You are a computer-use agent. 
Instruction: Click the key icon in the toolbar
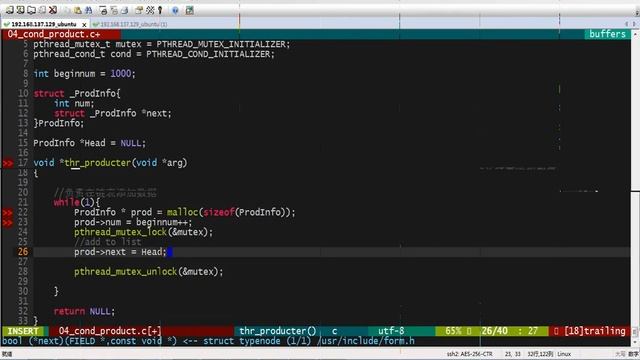[160, 10]
